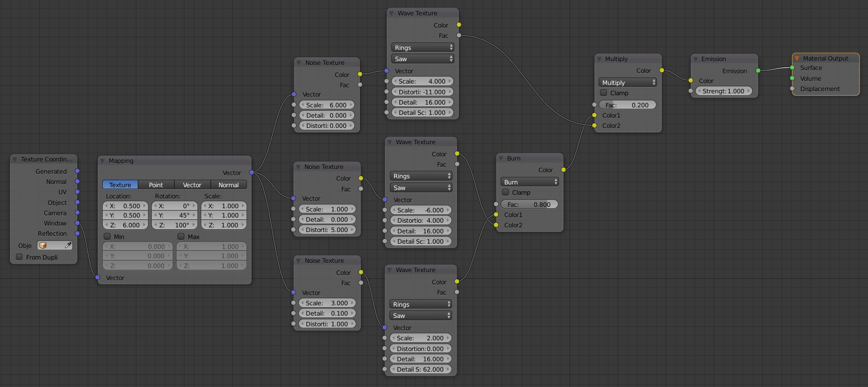Tick the Min checkbox in the Mapping node

[107, 236]
